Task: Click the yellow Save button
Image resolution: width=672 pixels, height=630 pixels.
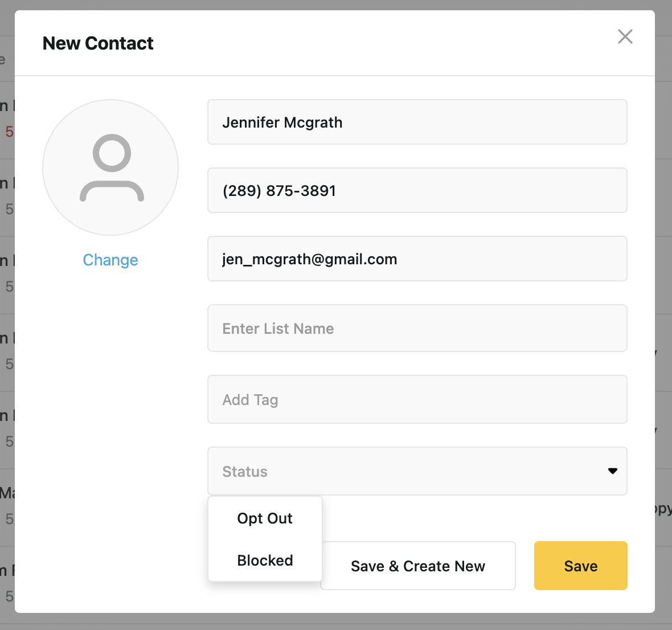Action: point(580,566)
